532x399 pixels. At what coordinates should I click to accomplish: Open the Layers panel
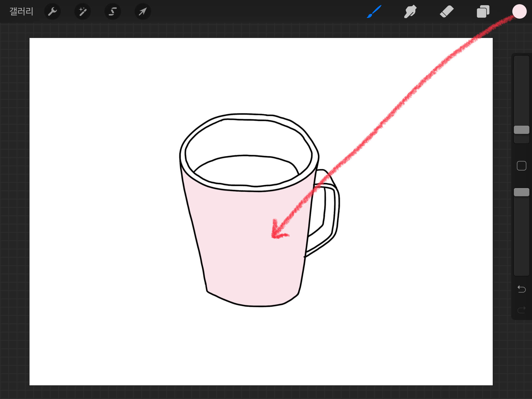click(483, 11)
